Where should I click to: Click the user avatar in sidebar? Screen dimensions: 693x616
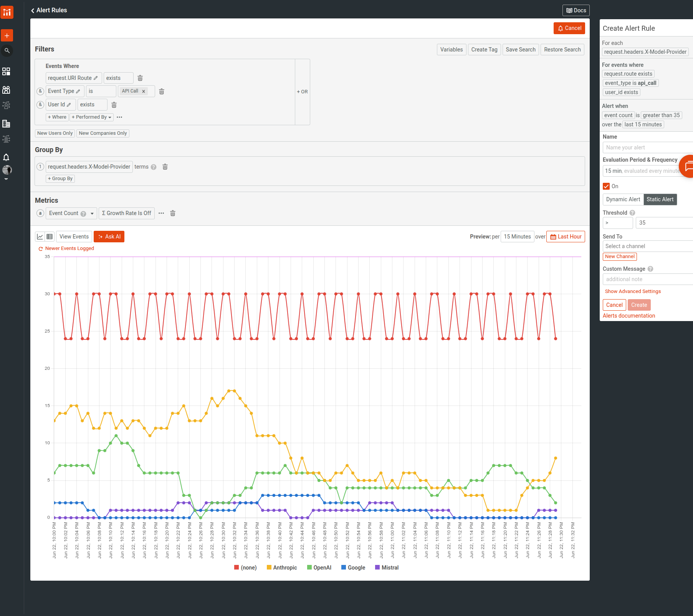point(7,170)
